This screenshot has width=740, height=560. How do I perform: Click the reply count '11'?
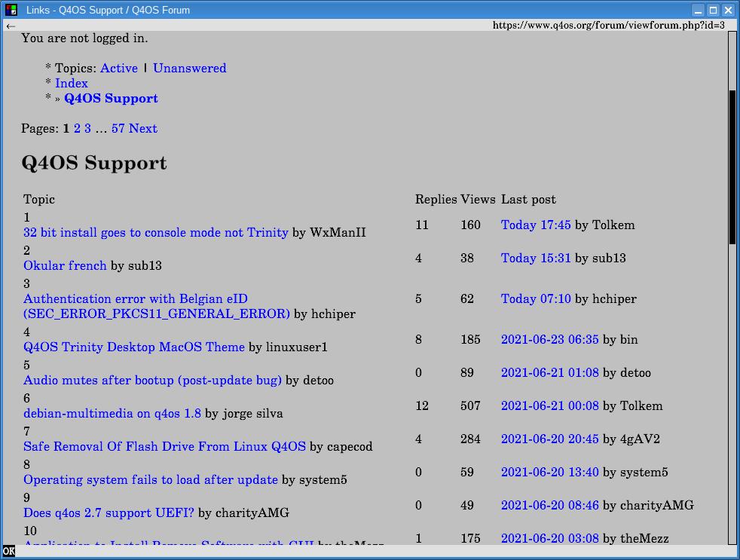pyautogui.click(x=422, y=225)
